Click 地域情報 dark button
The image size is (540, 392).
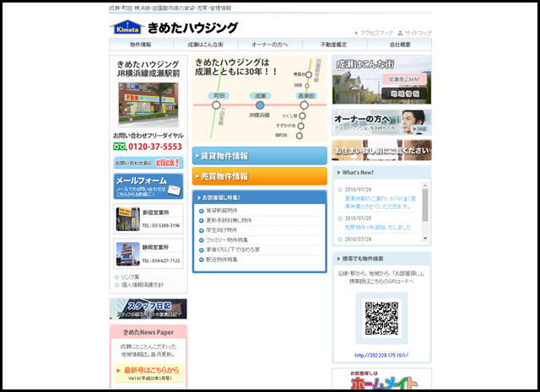point(404,94)
